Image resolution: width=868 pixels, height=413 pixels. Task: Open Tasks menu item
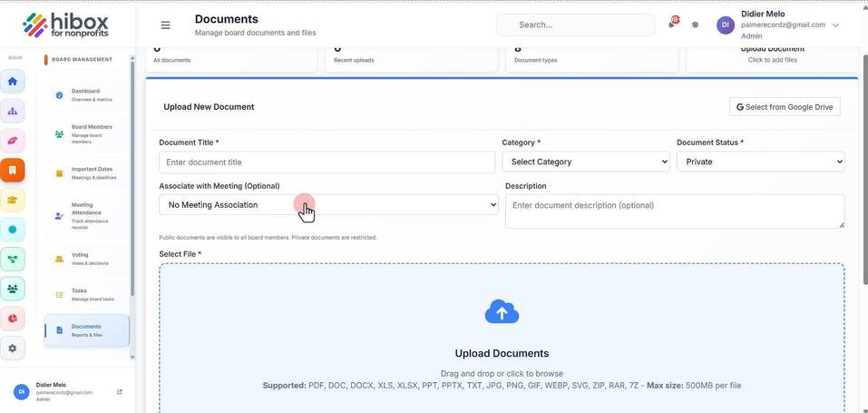86,294
